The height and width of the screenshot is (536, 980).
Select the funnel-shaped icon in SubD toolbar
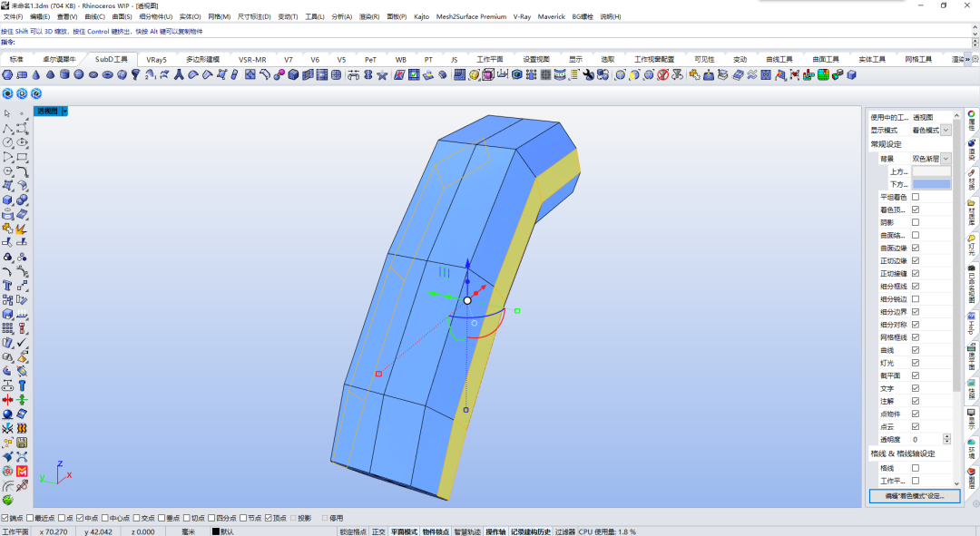pyautogui.click(x=135, y=75)
